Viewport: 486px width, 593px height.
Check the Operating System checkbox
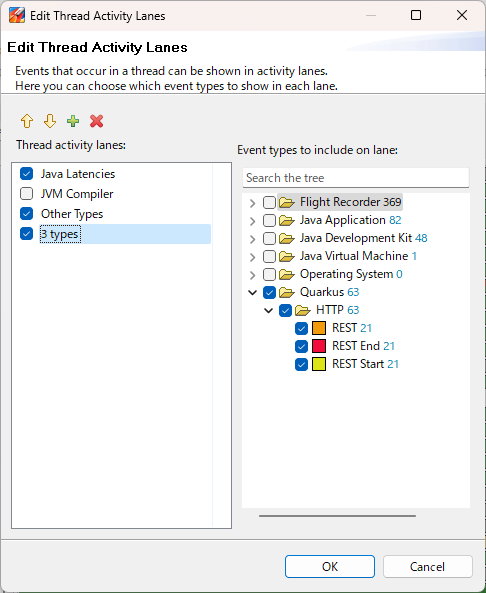point(269,274)
